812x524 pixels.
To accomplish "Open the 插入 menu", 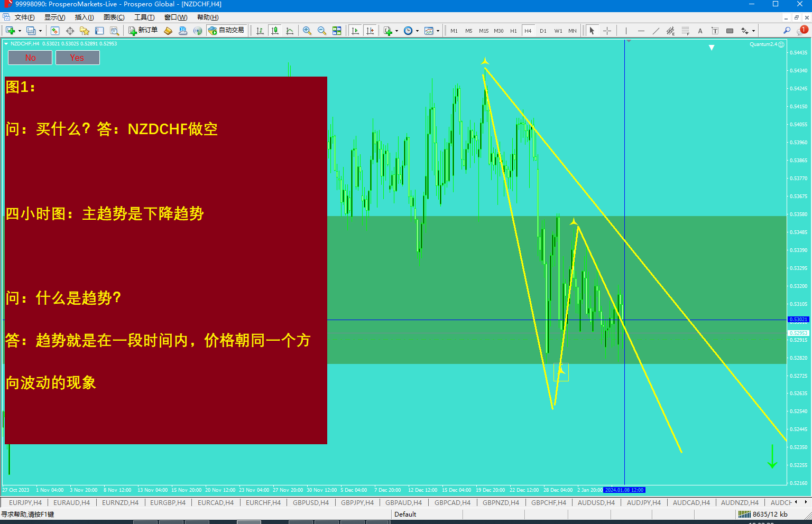I will [x=85, y=17].
